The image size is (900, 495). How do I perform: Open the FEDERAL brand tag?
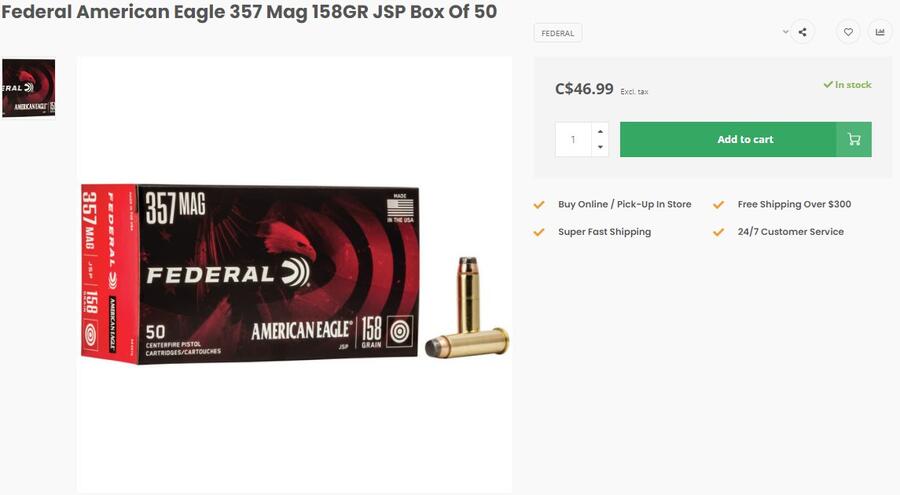(x=558, y=33)
